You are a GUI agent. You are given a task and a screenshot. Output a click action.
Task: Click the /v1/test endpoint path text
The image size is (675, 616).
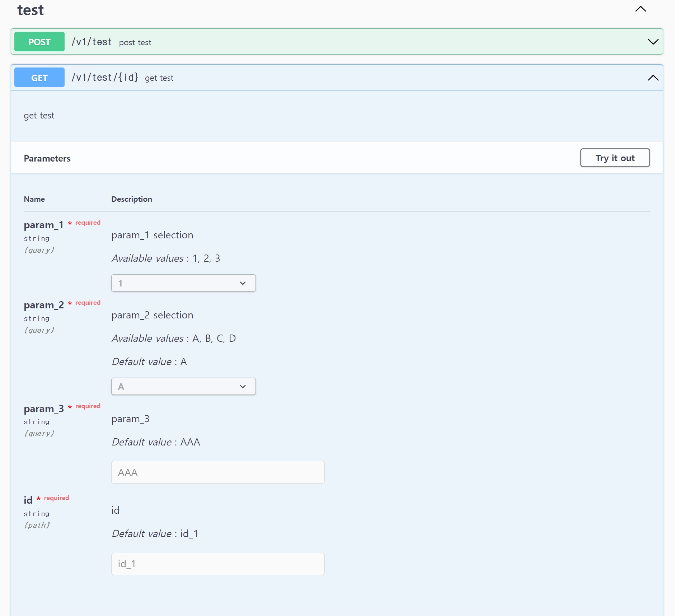[x=92, y=42]
